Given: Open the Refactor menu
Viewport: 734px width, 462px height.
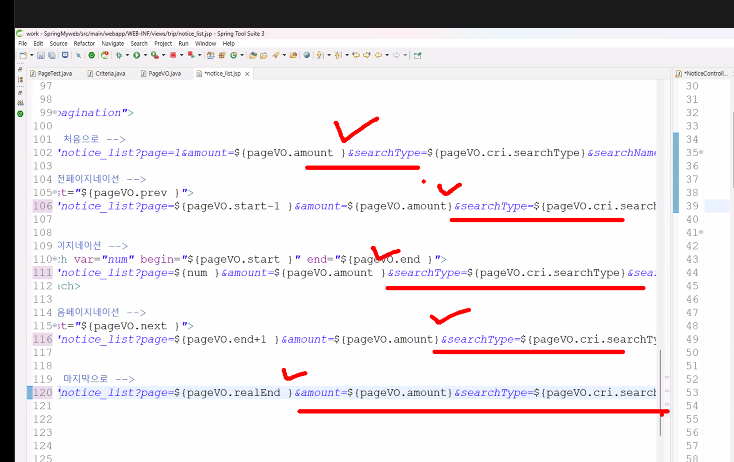Looking at the screenshot, I should (84, 44).
